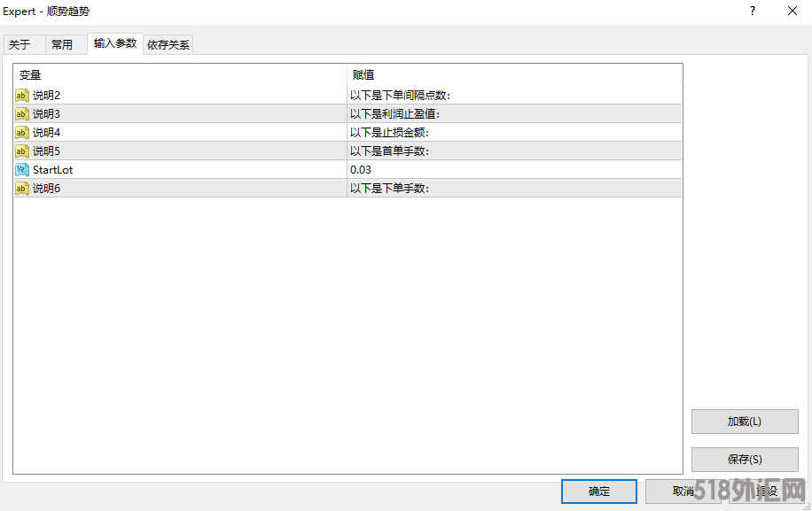Viewport: 812px width, 511px height.
Task: Click the numeric icon beside StartLot
Action: tap(22, 170)
